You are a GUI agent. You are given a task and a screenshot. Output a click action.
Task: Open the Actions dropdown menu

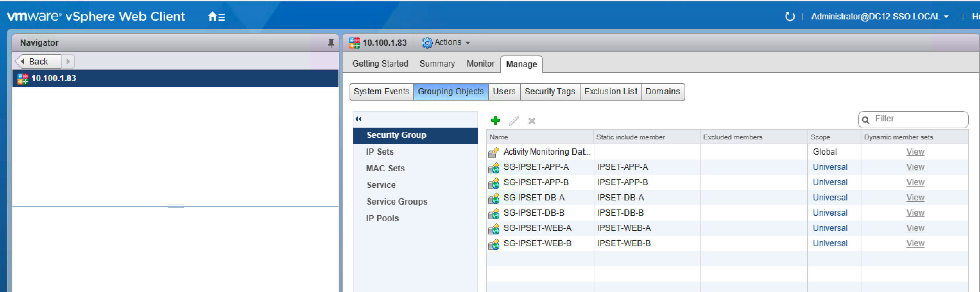click(x=447, y=43)
